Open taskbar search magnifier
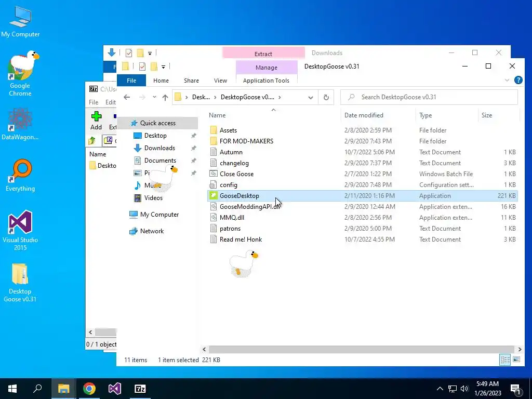The height and width of the screenshot is (399, 532). tap(37, 389)
